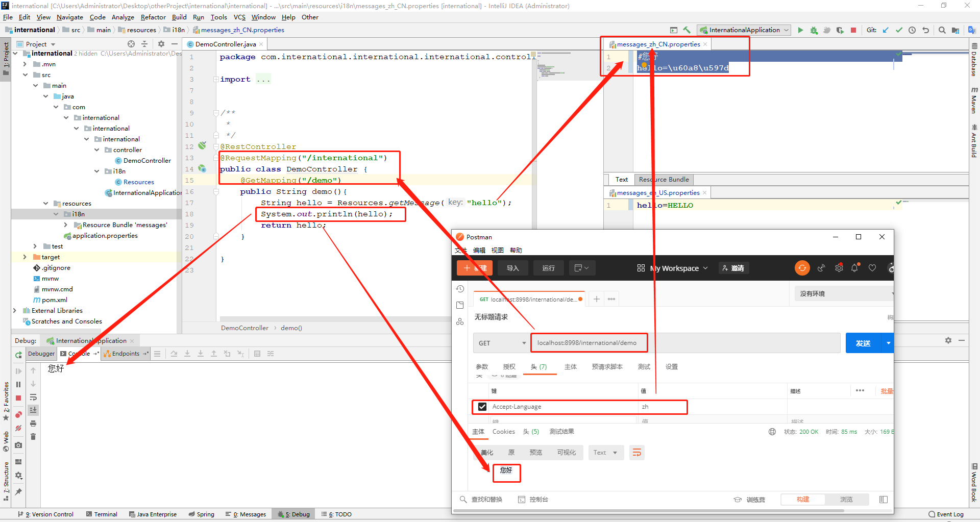
Task: Open 控制台 console in Postman footer
Action: pyautogui.click(x=533, y=500)
